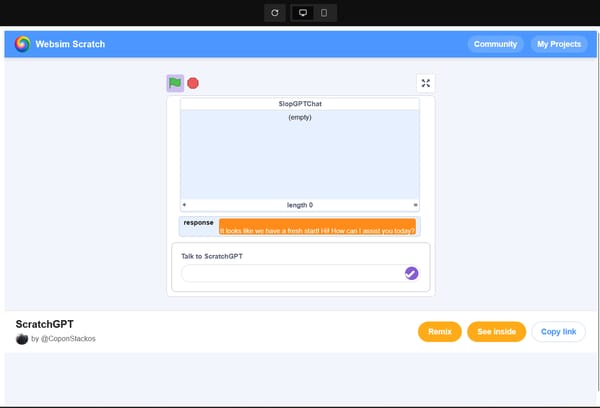Enter fullscreen with the expand arrows icon
Viewport: 600px width, 408px height.
point(426,83)
